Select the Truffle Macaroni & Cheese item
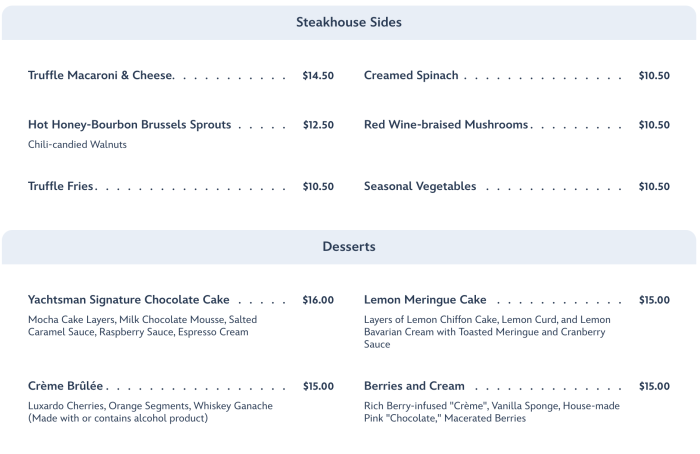 (101, 75)
